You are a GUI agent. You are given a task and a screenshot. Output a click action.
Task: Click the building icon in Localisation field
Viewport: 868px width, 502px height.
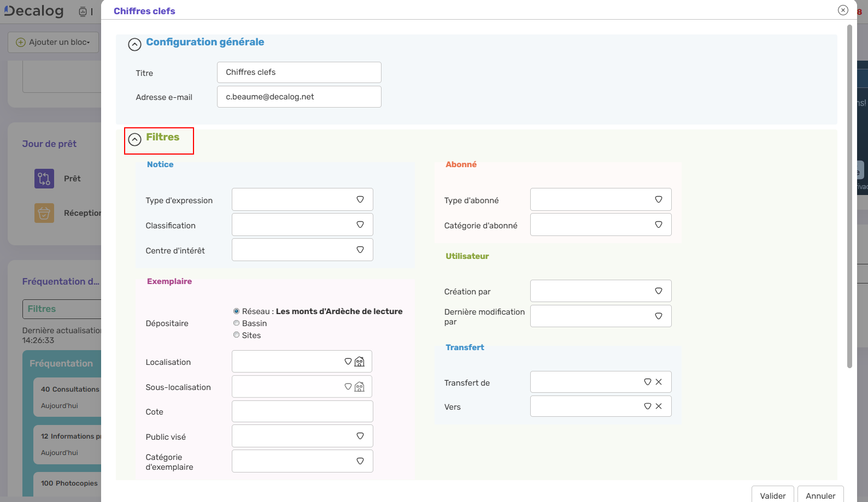(x=359, y=362)
